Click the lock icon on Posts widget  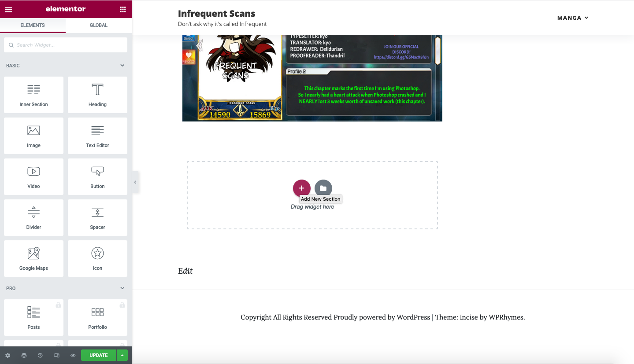click(x=58, y=305)
